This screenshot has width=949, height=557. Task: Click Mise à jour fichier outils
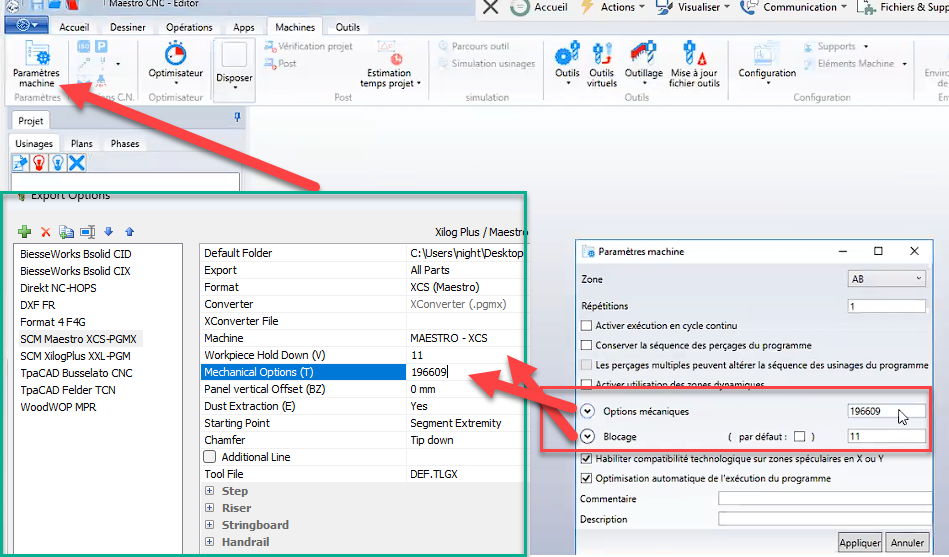(694, 64)
